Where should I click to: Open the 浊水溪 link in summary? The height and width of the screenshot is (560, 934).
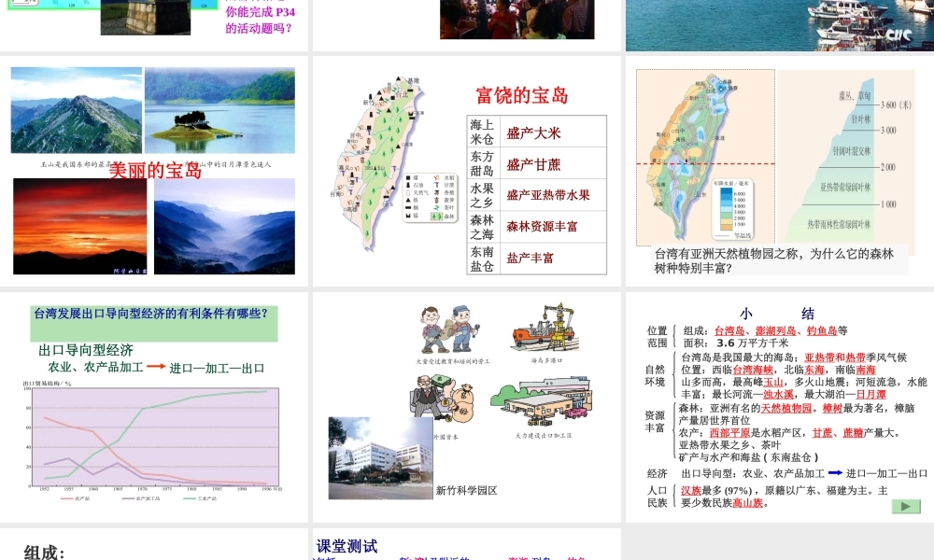(779, 395)
